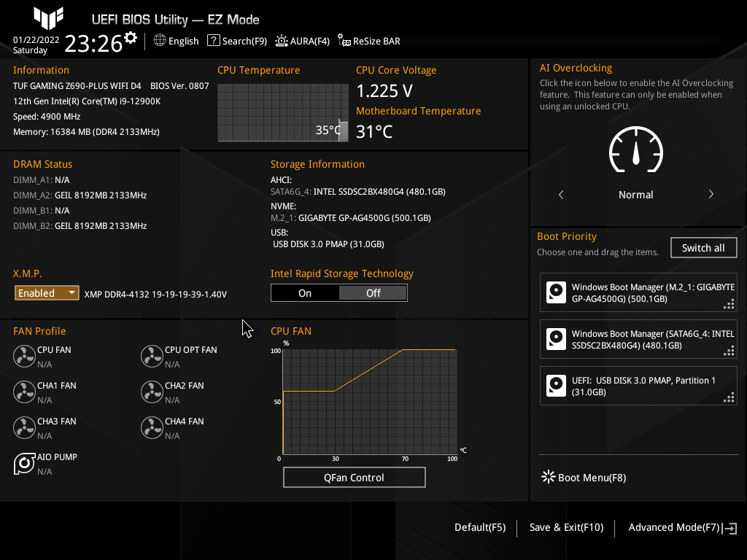Click M.2_1 GIGABYTE GP-AG4500G entry
747x560 pixels.
[x=351, y=217]
